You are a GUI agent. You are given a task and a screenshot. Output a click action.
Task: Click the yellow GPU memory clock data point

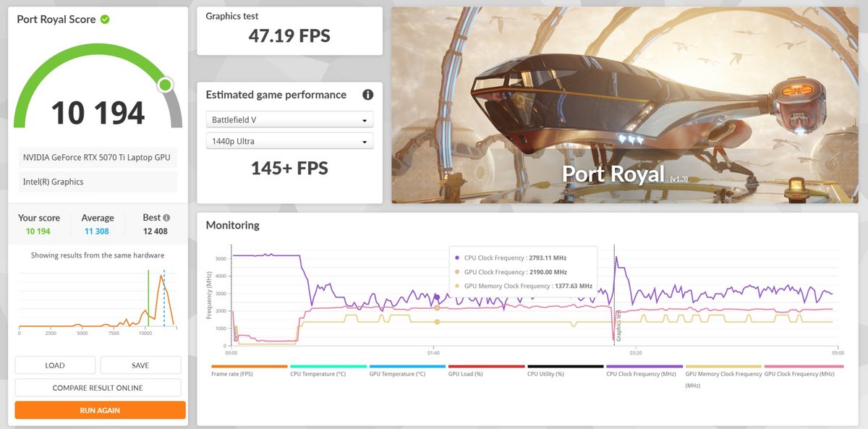[x=437, y=322]
